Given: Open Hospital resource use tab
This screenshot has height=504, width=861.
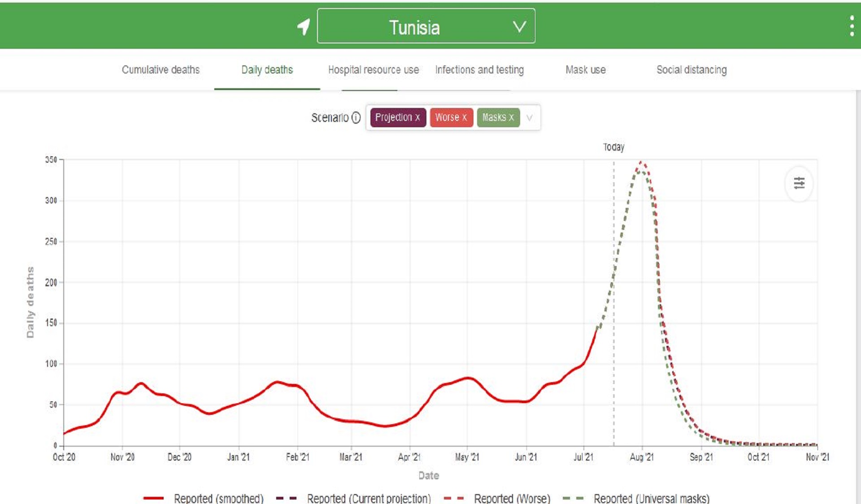Looking at the screenshot, I should [x=373, y=70].
